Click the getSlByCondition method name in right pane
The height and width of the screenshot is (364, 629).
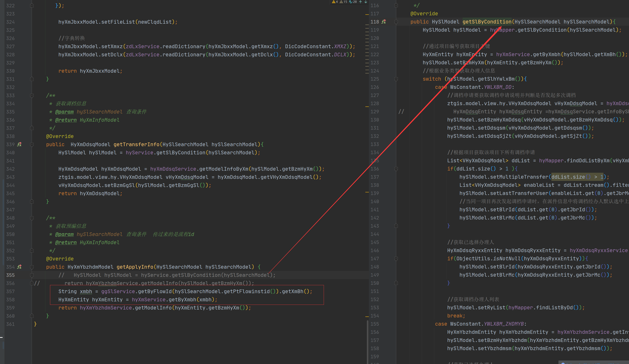[487, 22]
